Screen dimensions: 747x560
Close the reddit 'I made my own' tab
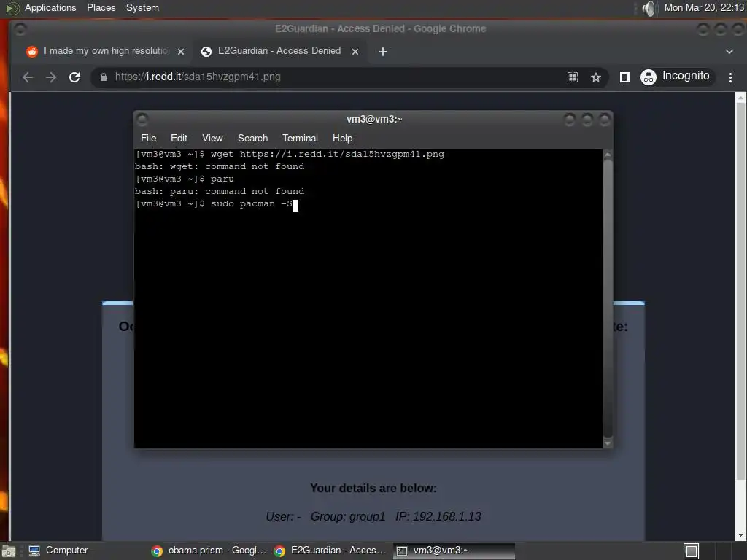(181, 52)
